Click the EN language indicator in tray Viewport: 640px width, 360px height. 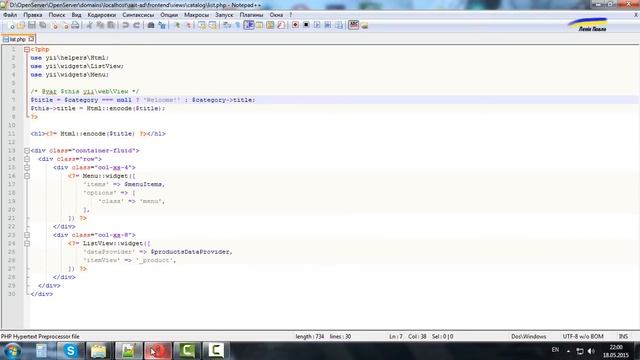point(555,350)
